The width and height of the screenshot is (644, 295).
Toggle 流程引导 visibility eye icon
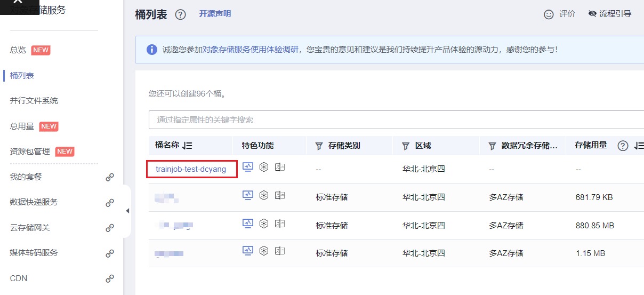[592, 14]
